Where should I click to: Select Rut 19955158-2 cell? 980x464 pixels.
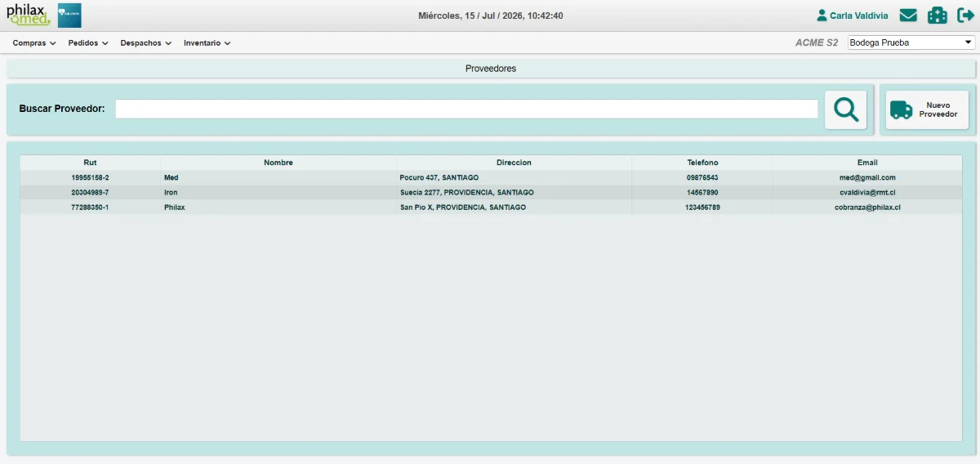(90, 177)
